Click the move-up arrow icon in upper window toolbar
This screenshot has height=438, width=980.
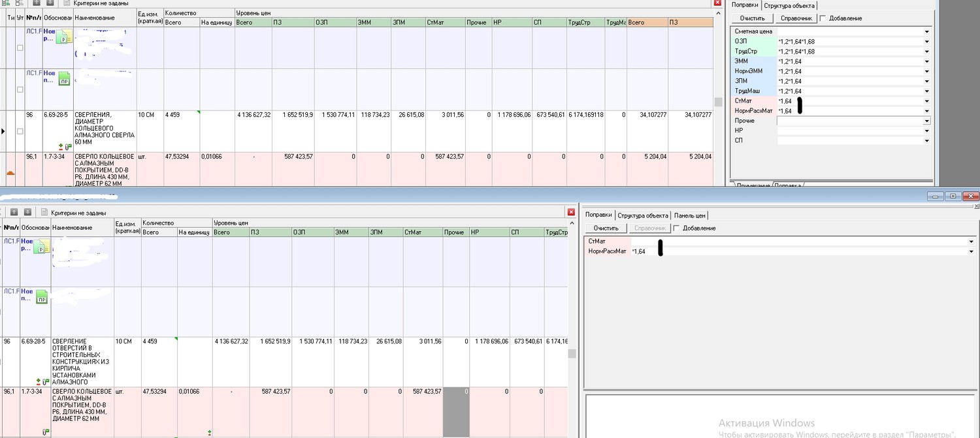pos(37,3)
